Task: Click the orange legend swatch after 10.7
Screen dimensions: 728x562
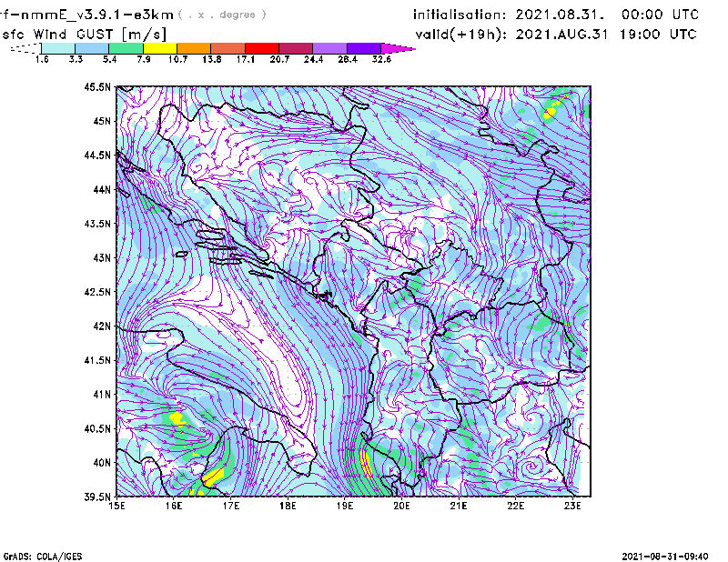Action: (x=194, y=48)
